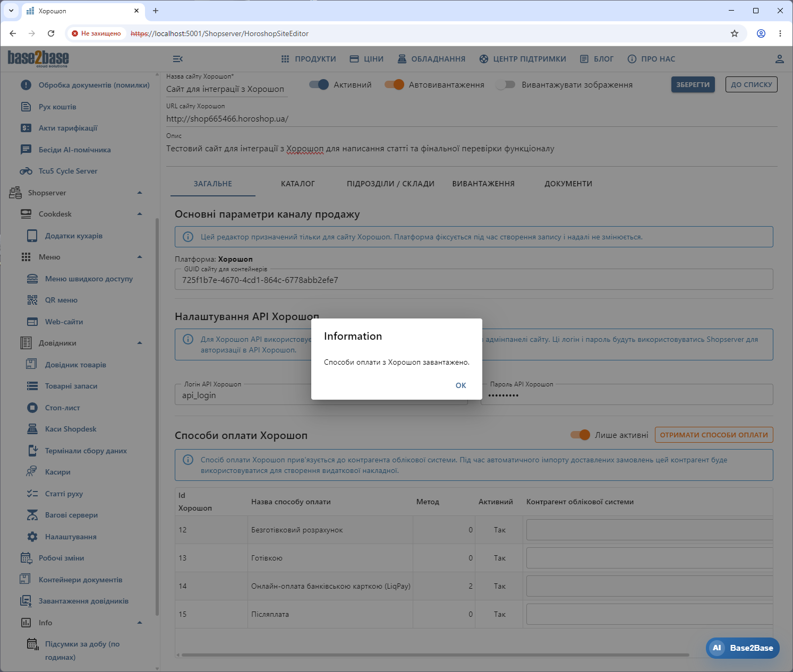
Task: Collapse the Довідники sidebar group
Action: [x=140, y=343]
